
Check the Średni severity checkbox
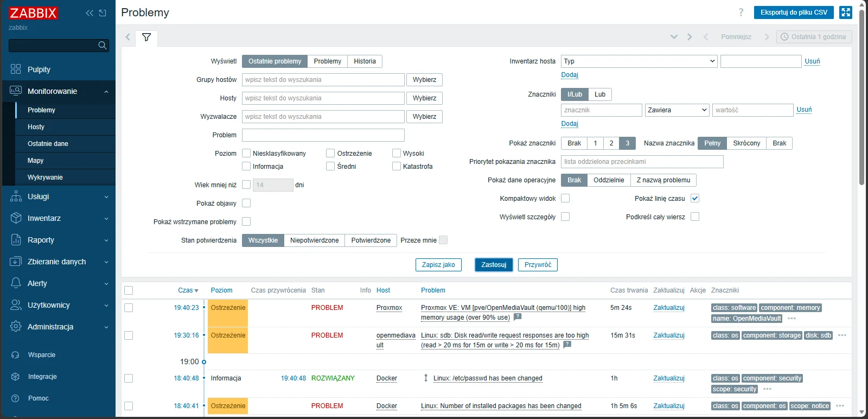(x=330, y=167)
